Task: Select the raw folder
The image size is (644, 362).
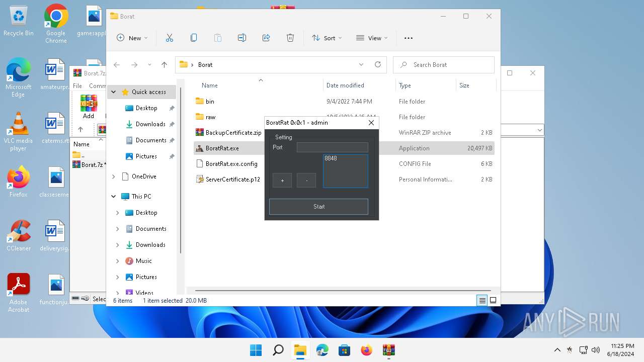Action: click(210, 117)
